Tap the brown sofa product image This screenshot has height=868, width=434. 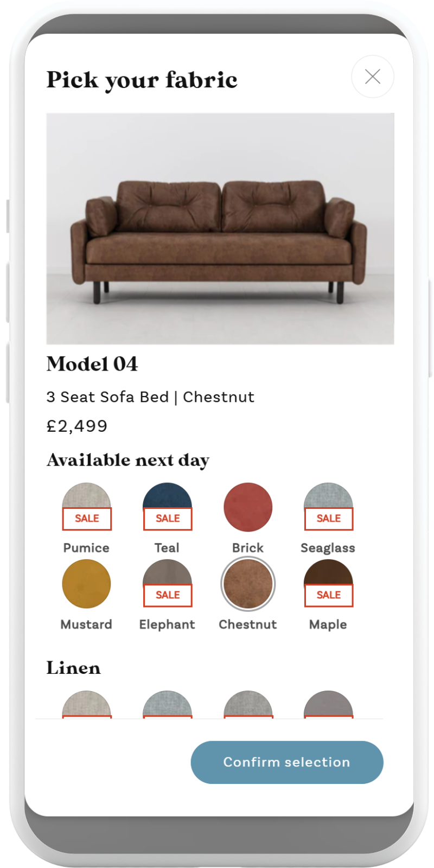(220, 228)
